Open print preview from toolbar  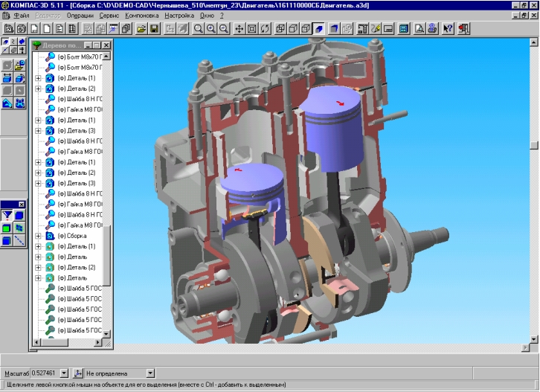pyautogui.click(x=419, y=28)
